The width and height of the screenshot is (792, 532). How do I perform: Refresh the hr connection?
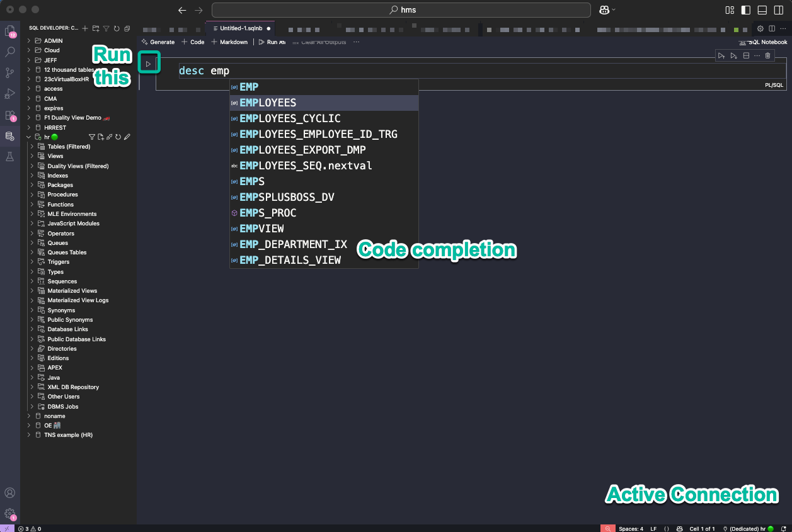point(118,137)
